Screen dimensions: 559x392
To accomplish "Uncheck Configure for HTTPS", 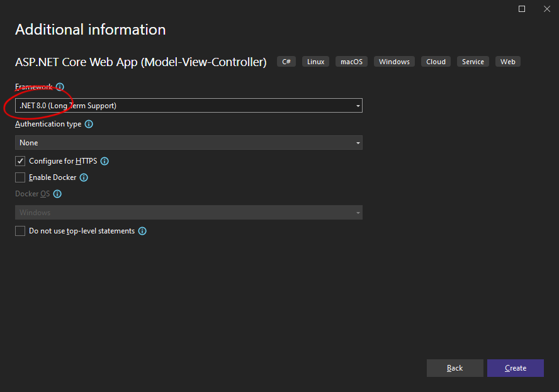I will pos(20,161).
